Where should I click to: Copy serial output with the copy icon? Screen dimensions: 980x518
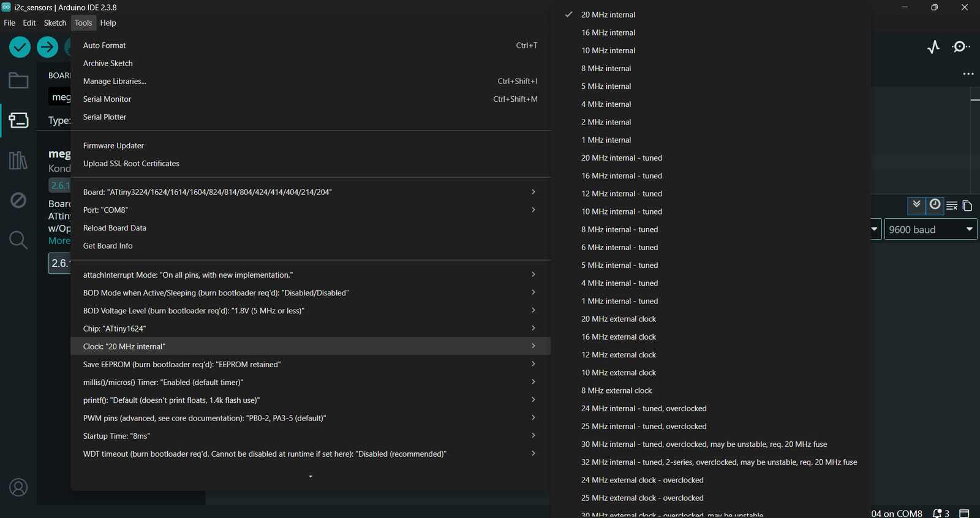click(968, 205)
